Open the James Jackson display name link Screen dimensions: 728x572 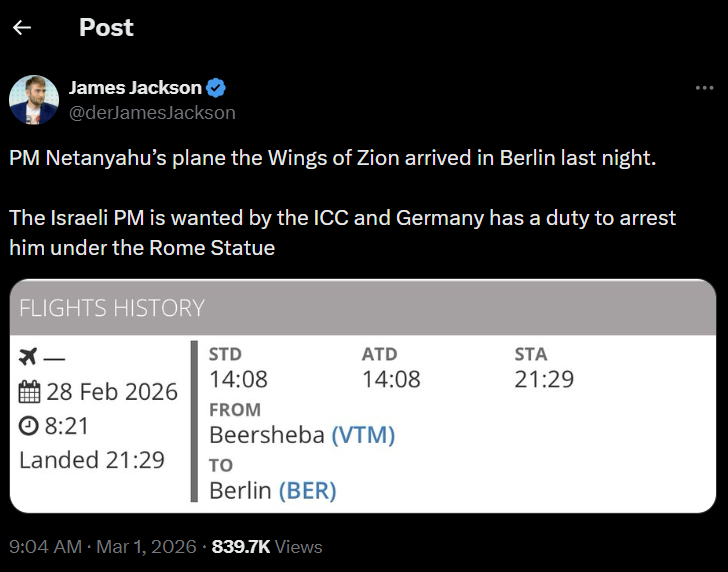(135, 87)
